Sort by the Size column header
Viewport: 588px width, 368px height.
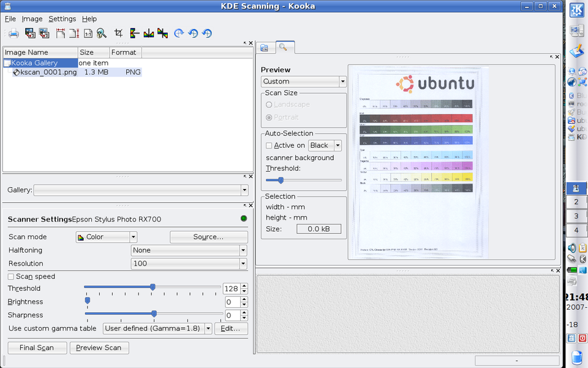tap(94, 52)
